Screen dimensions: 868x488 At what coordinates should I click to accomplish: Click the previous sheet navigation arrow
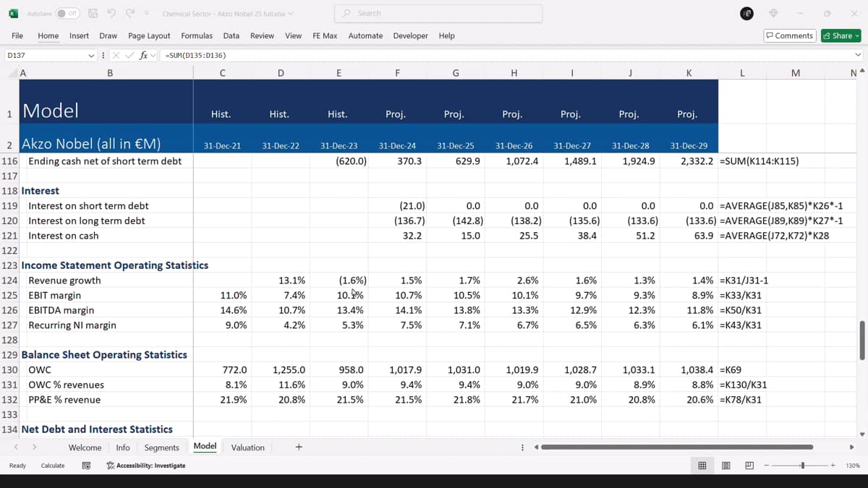16,448
